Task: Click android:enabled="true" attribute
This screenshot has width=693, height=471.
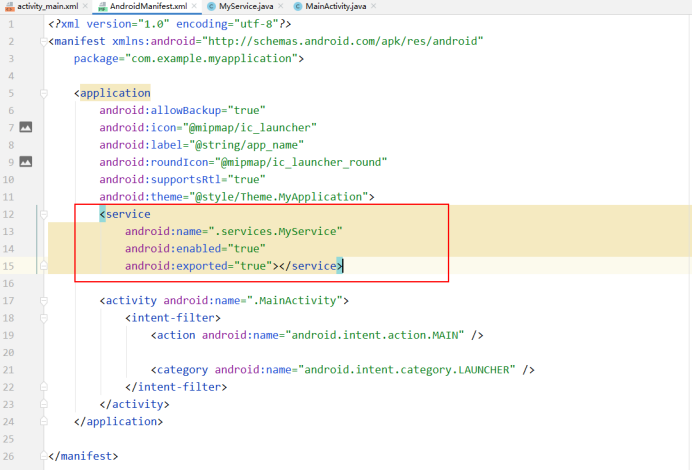Action: coord(195,249)
